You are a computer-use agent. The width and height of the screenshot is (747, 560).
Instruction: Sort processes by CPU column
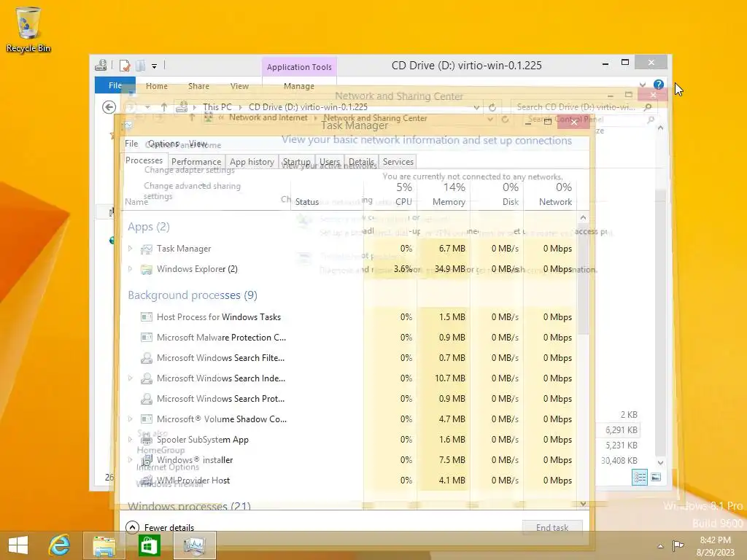coord(390,194)
